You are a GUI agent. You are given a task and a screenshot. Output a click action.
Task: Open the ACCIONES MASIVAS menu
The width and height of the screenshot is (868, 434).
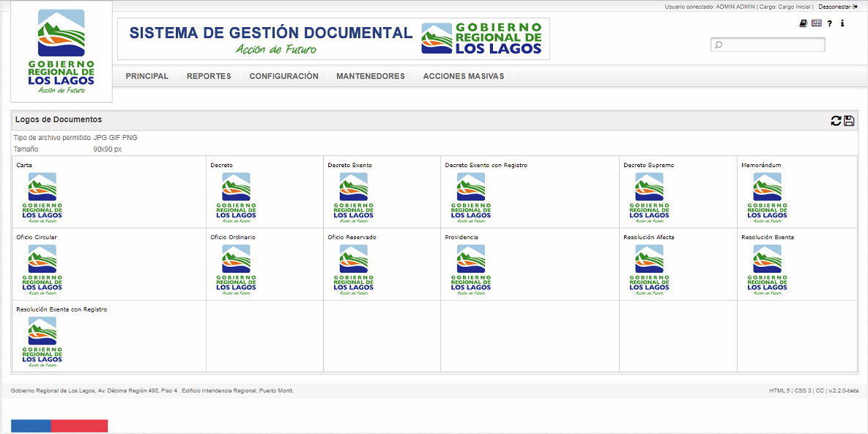coord(464,76)
